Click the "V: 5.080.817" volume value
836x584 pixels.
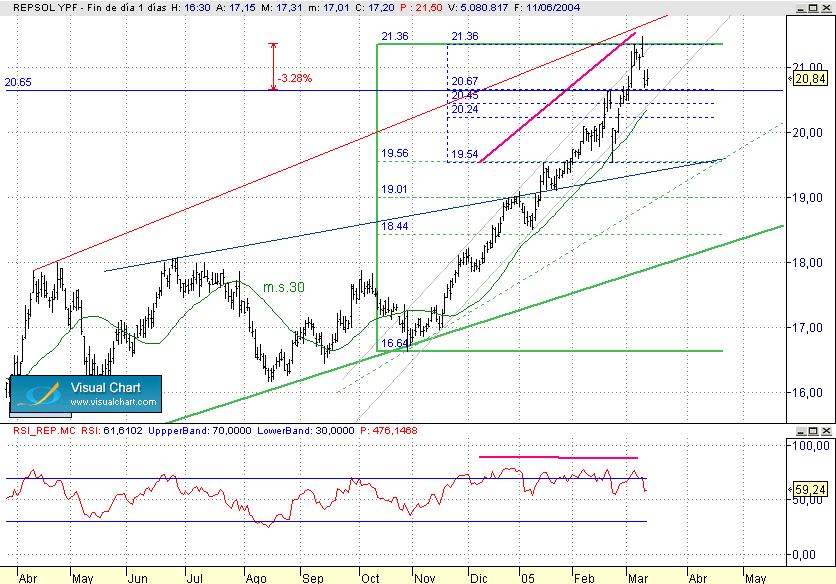pyautogui.click(x=478, y=7)
